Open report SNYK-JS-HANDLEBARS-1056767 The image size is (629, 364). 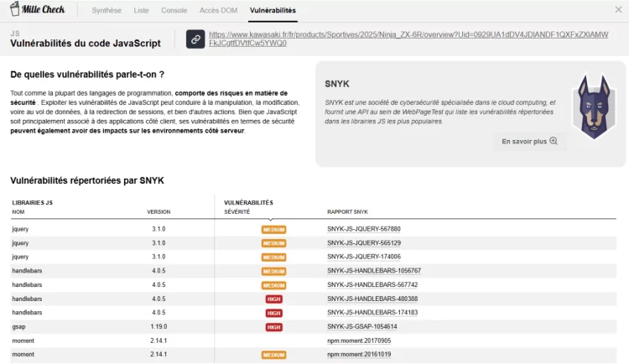point(374,271)
